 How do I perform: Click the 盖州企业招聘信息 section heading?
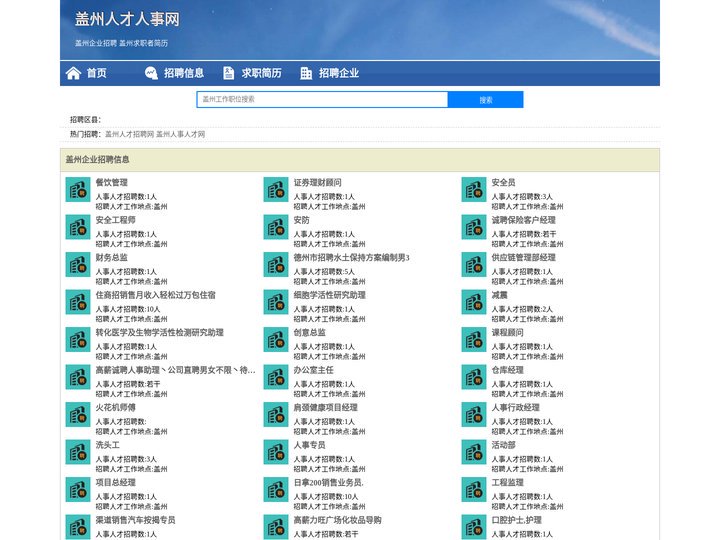pos(97,159)
